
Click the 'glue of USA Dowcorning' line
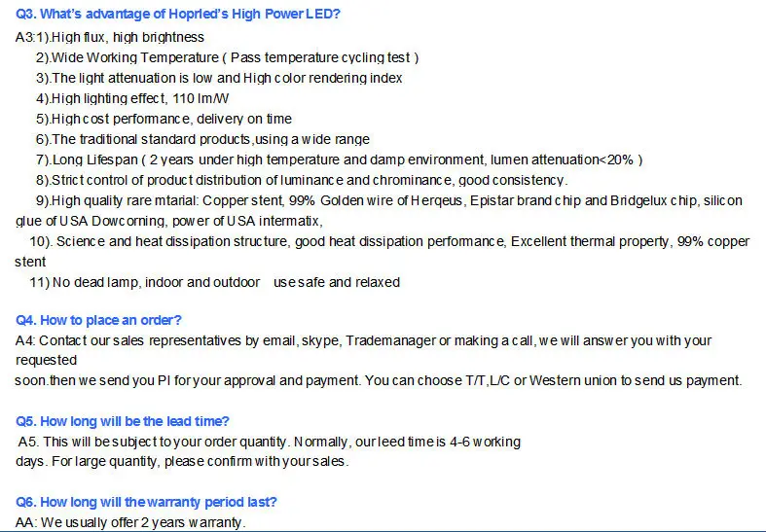[168, 221]
